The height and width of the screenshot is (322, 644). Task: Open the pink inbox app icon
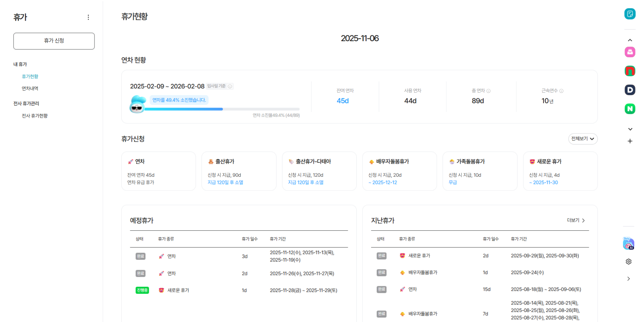[x=630, y=52]
